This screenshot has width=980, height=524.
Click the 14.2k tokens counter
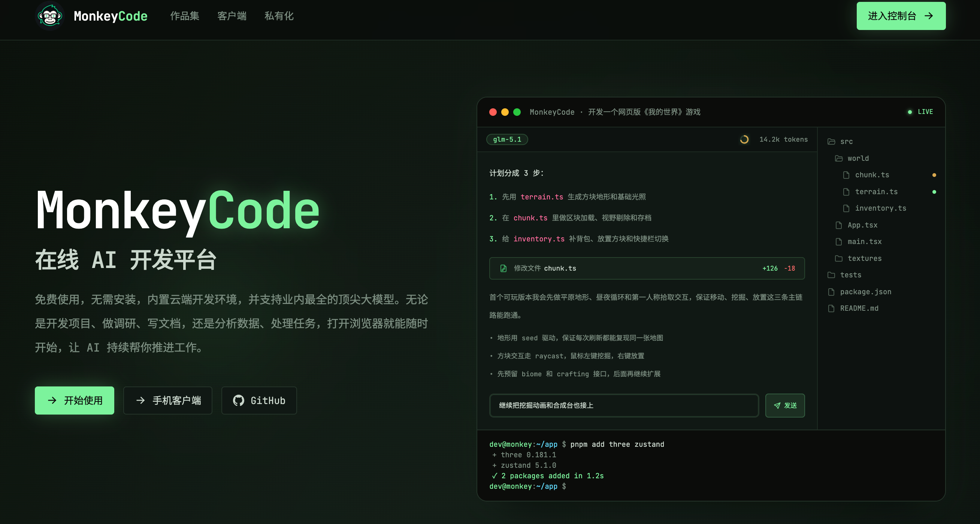[x=783, y=140]
